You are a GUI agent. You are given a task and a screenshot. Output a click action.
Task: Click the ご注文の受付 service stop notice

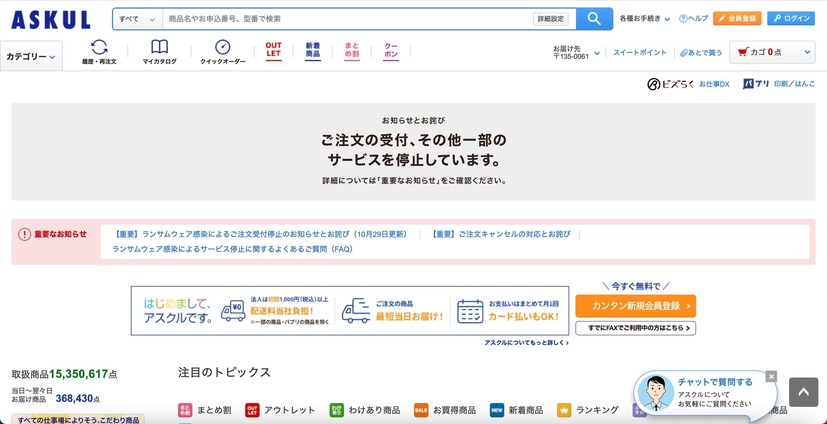(414, 151)
